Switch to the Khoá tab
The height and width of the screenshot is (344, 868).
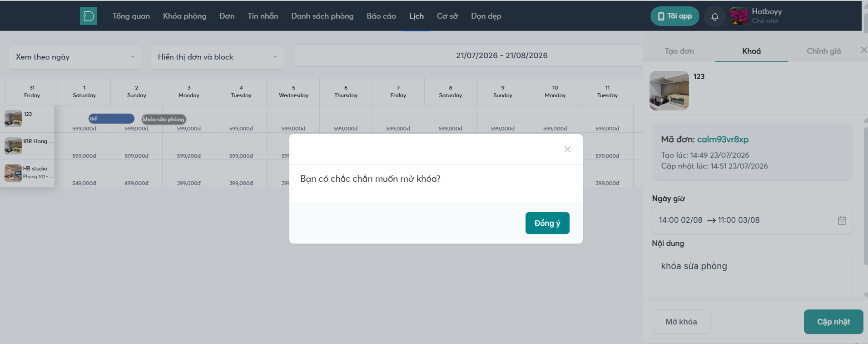[751, 51]
